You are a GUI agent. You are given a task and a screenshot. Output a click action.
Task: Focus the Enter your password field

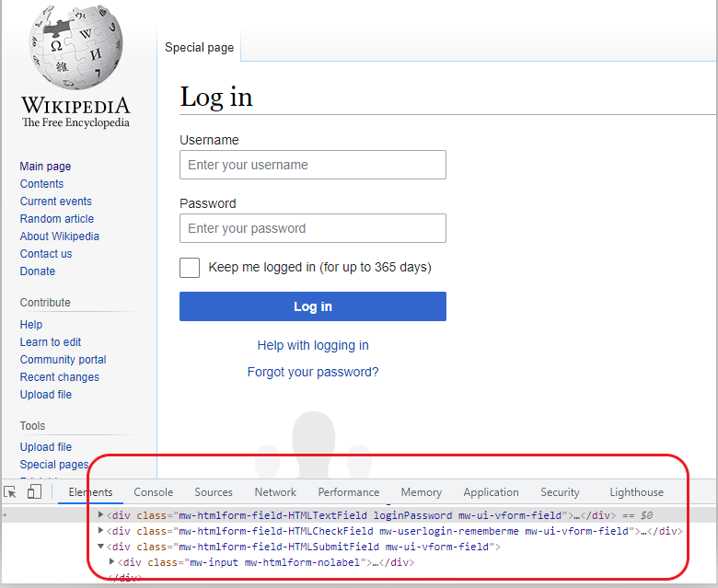[313, 228]
